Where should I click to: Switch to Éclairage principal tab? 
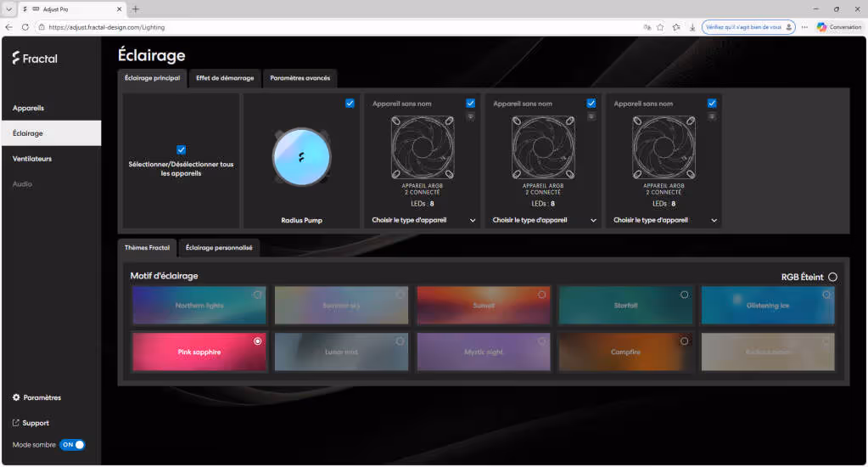tap(152, 78)
